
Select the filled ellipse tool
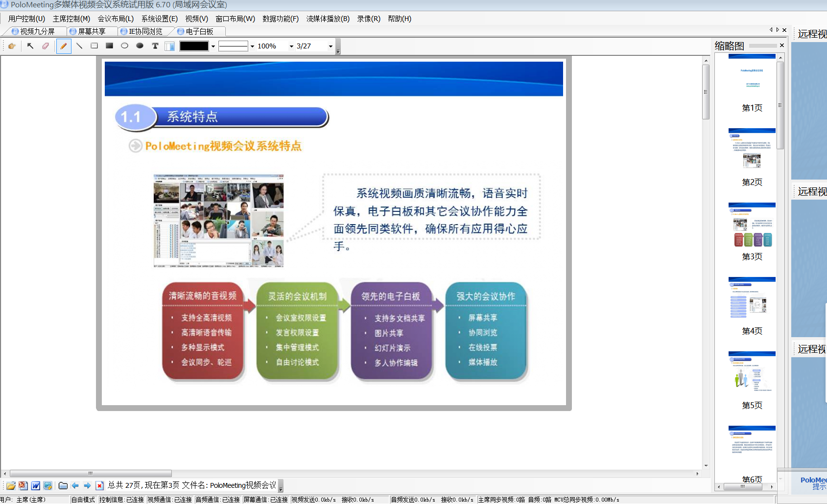click(x=139, y=46)
